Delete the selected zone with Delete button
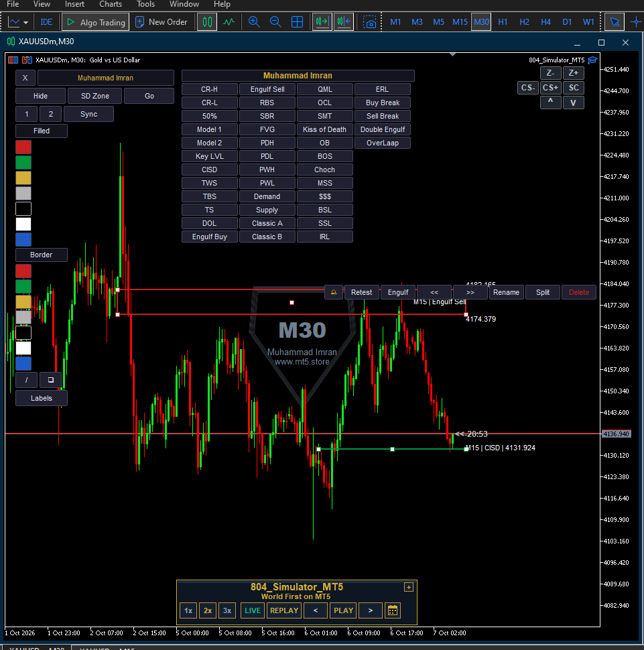 pyautogui.click(x=579, y=292)
